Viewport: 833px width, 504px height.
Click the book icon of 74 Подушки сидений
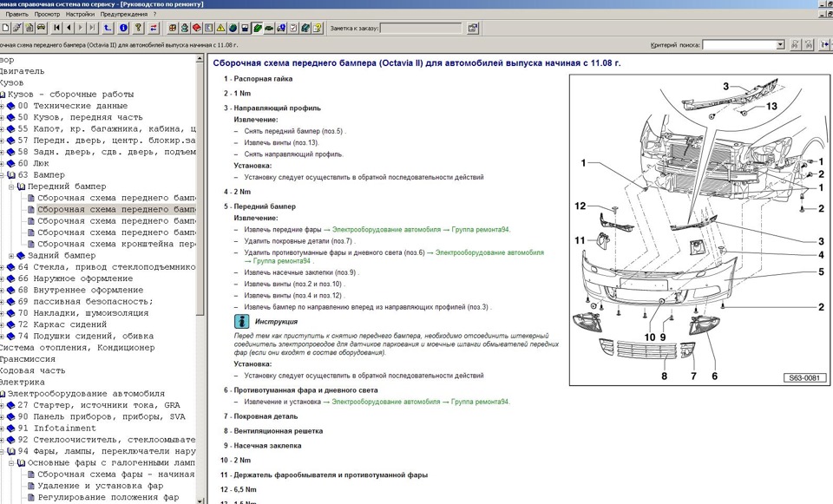pyautogui.click(x=10, y=337)
